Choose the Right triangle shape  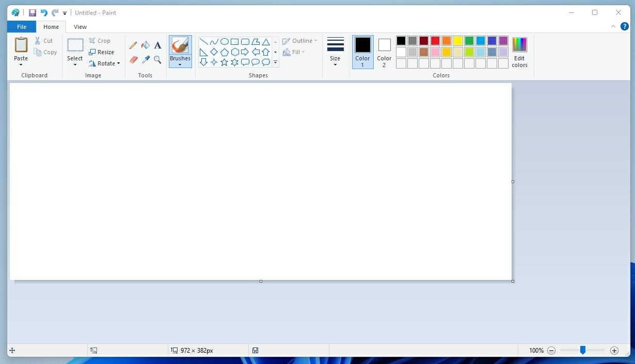(x=203, y=52)
